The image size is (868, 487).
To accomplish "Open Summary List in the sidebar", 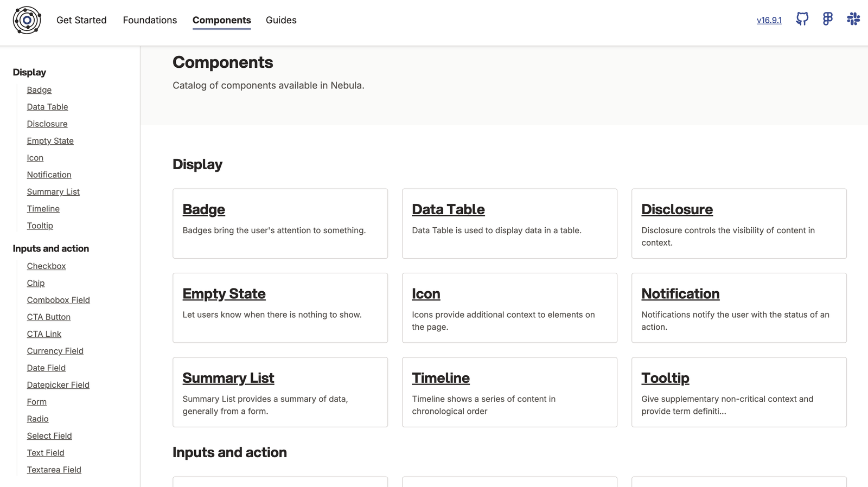I will tap(53, 192).
